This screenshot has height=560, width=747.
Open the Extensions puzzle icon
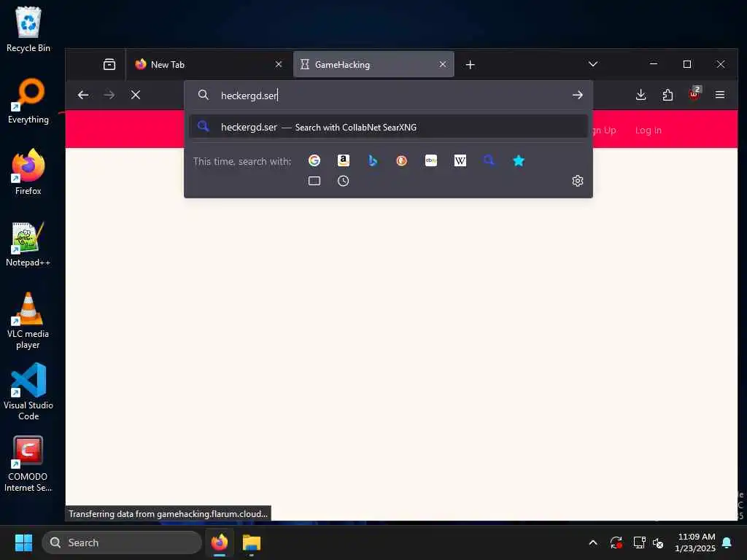667,95
